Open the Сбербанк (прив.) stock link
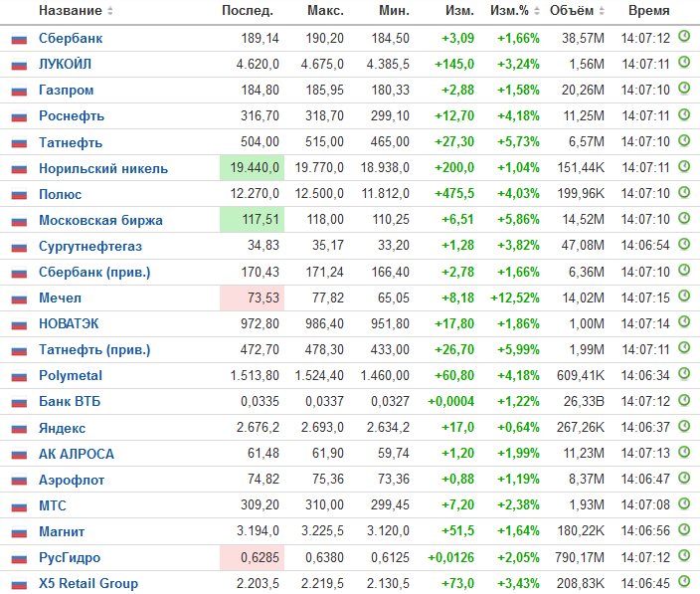This screenshot has height=594, width=700. [x=94, y=272]
